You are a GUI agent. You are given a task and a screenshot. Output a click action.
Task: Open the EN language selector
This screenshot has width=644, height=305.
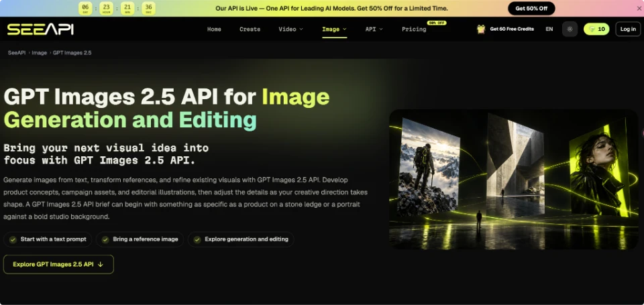coord(549,29)
